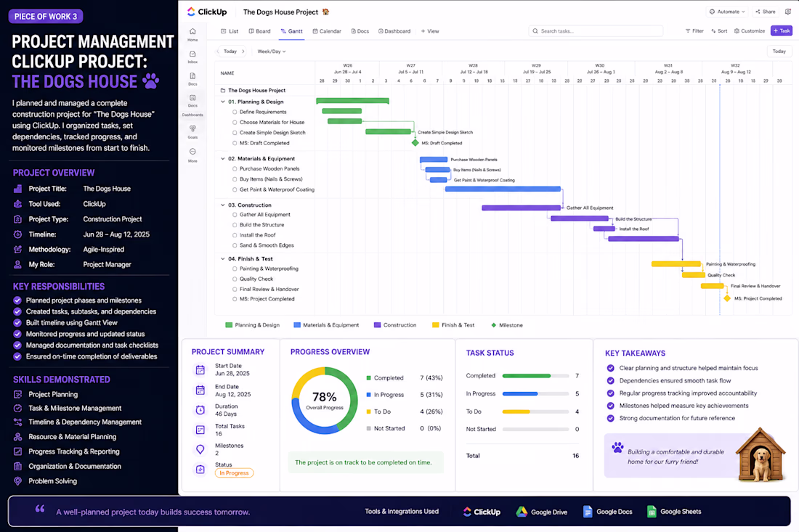This screenshot has width=799, height=532.
Task: Click the green Planning & Design legend swatch
Action: click(229, 325)
